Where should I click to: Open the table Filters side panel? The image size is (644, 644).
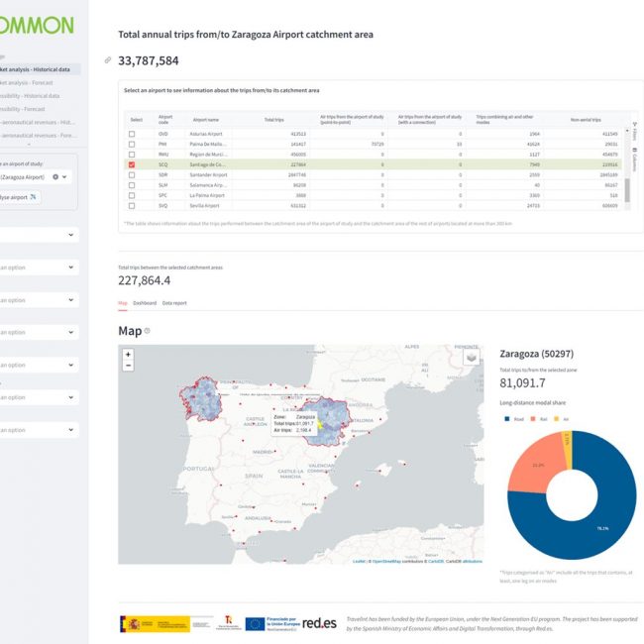click(634, 132)
